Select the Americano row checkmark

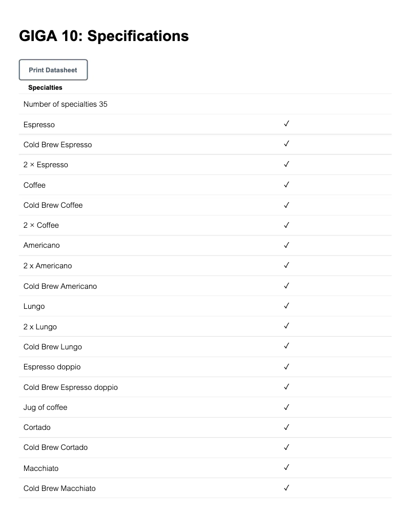(x=286, y=245)
